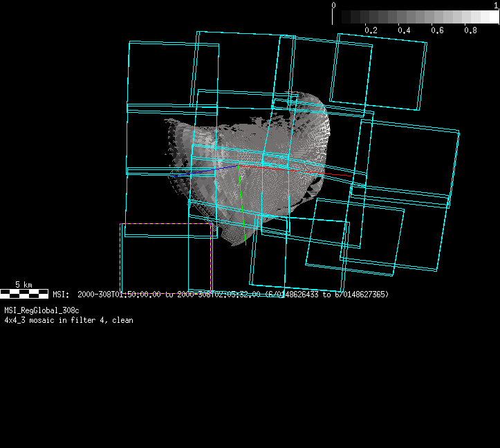Click the 0.8 colorbar tick label
The height and width of the screenshot is (448, 500).
pos(470,30)
